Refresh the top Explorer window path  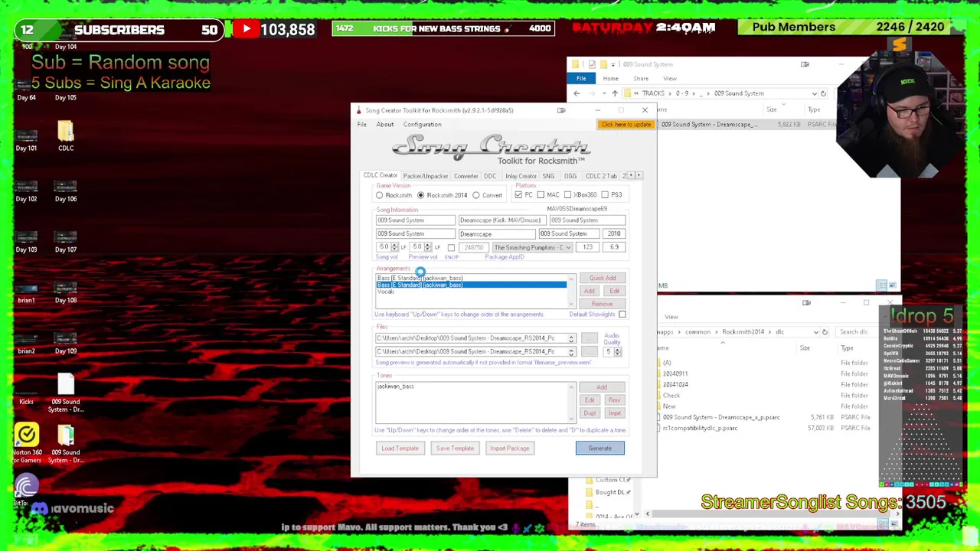click(x=823, y=93)
